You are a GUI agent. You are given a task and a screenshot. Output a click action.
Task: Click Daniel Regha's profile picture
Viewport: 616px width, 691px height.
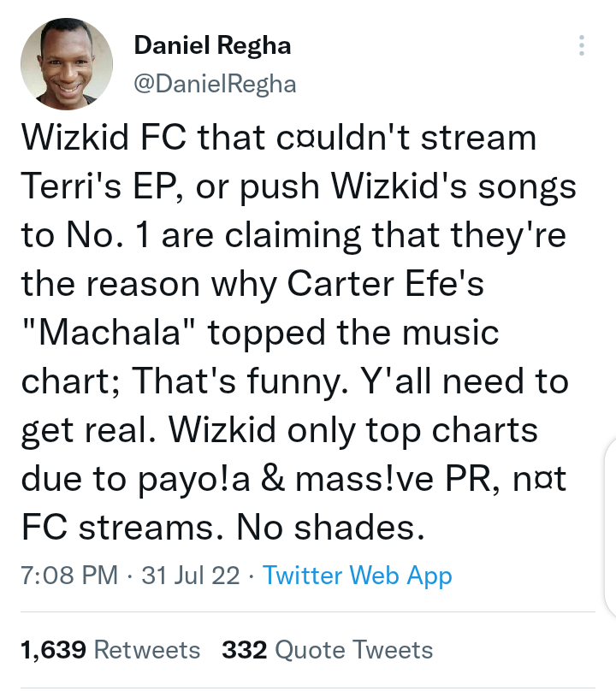coord(66,63)
